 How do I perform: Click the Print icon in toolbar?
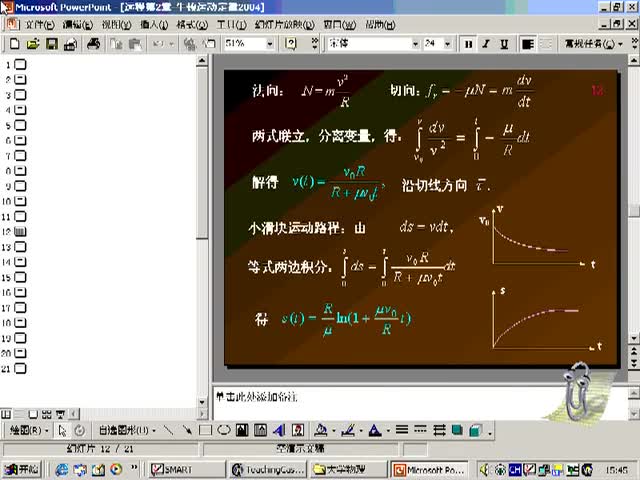click(x=93, y=44)
